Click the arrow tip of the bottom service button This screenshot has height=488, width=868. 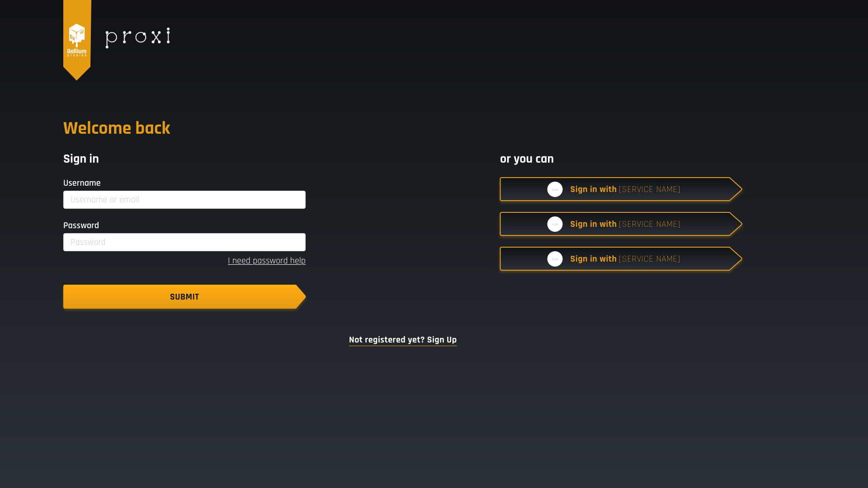736,259
